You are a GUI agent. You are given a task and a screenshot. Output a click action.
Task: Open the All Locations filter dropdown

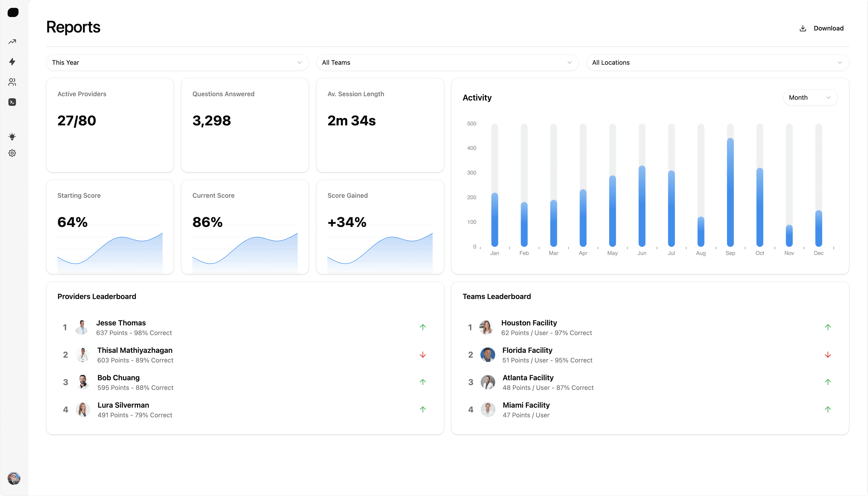click(717, 63)
